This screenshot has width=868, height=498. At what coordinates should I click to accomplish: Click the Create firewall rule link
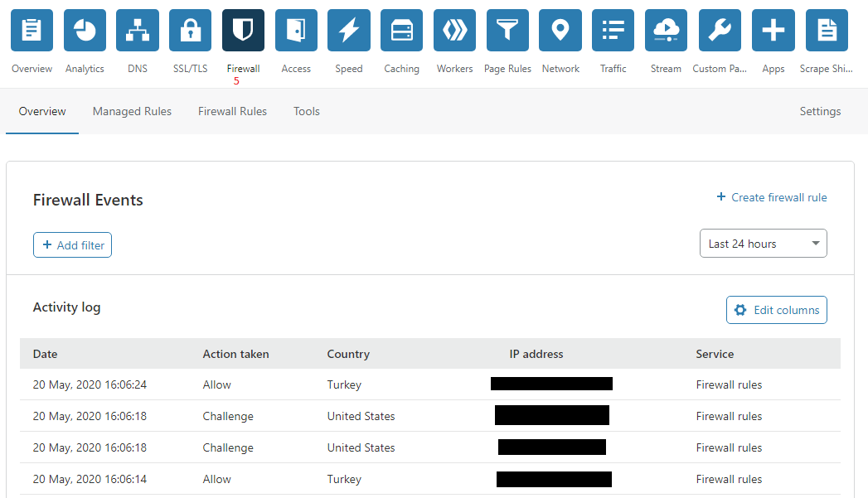(x=772, y=197)
